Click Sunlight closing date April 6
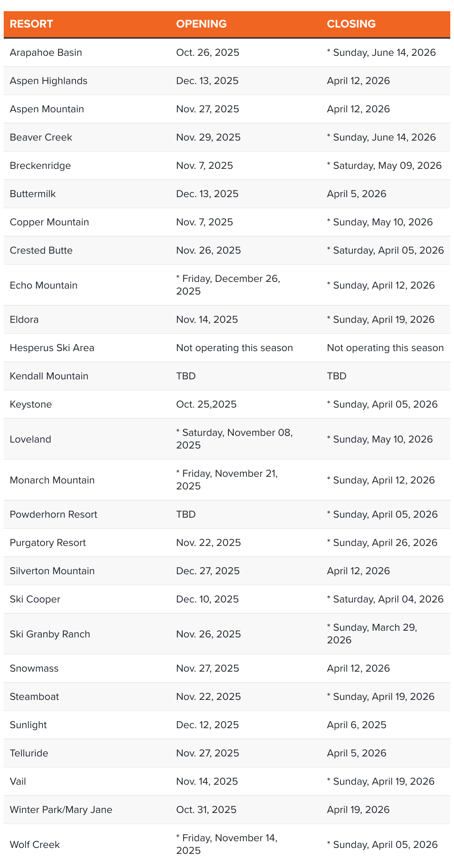 coord(357,725)
